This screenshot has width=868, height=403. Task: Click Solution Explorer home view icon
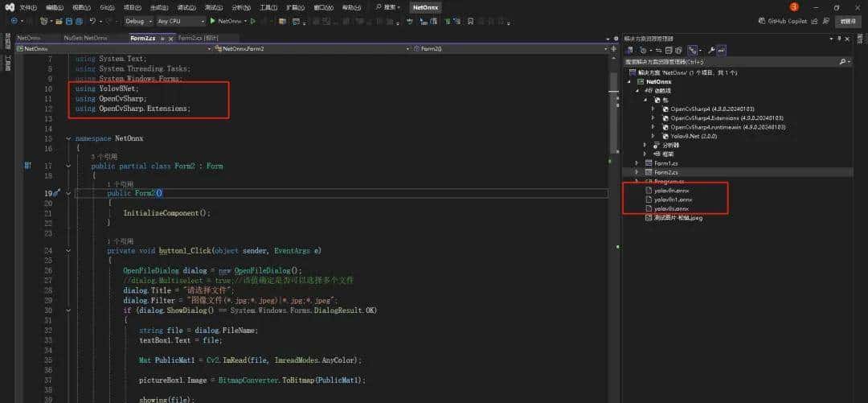coord(629,50)
